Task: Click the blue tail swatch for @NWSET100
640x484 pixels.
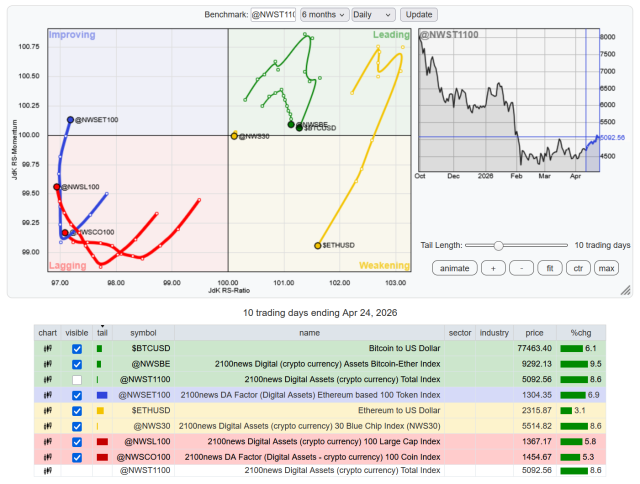Action: (101, 395)
